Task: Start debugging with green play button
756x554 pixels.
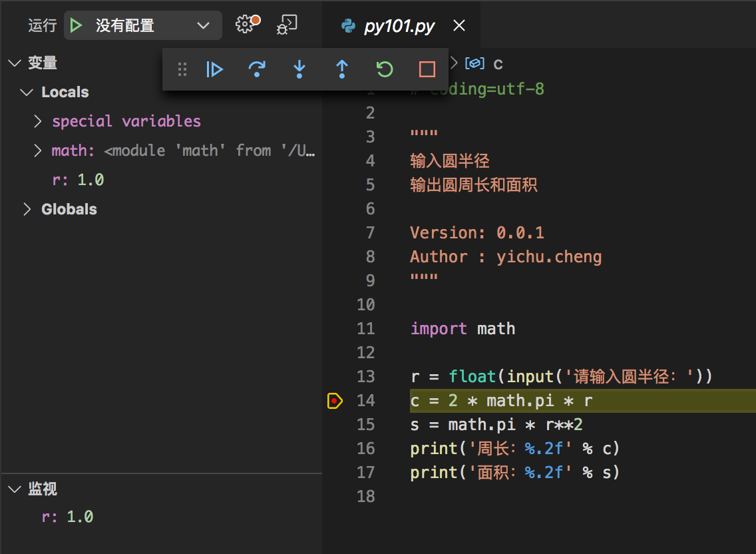Action: point(77,25)
